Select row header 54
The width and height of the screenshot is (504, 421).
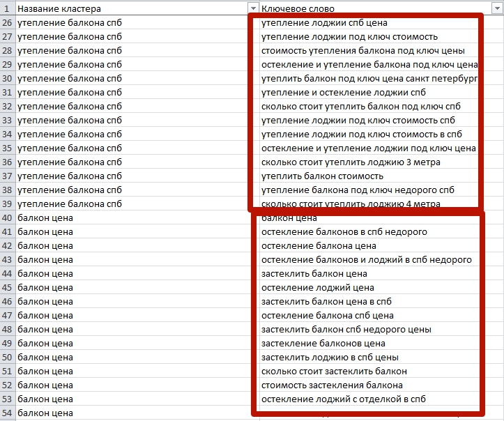click(x=7, y=413)
